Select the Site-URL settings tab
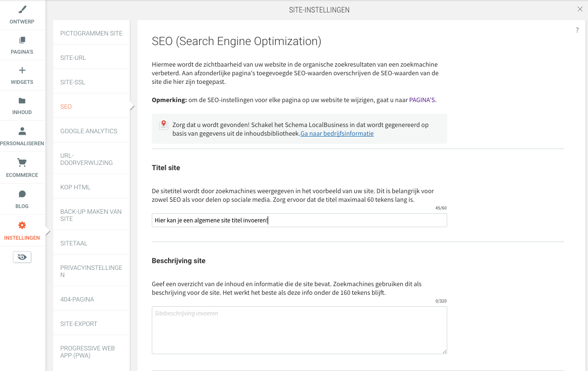588x371 pixels. point(73,58)
